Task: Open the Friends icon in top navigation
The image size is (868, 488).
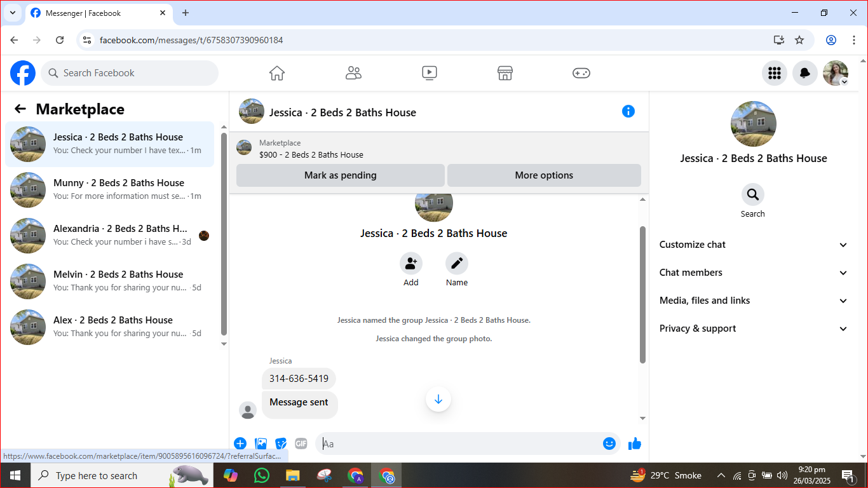Action: (353, 73)
